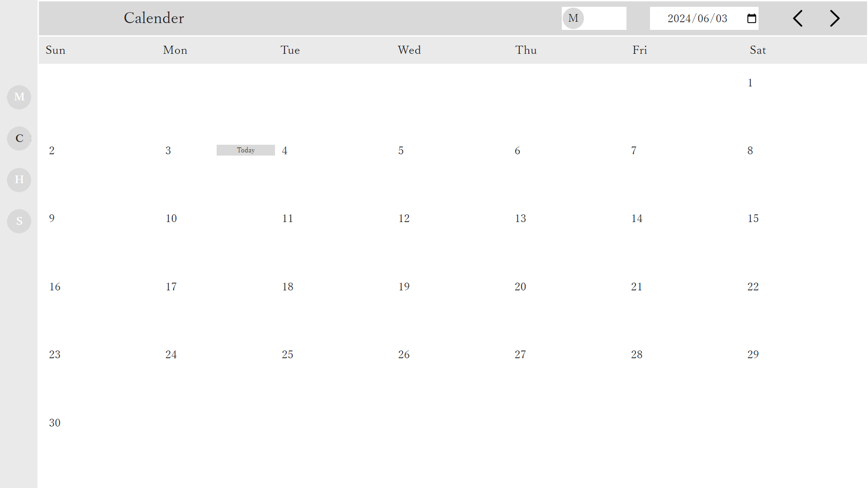Select day 18 on the calendar
Image resolution: width=868 pixels, height=488 pixels.
288,287
